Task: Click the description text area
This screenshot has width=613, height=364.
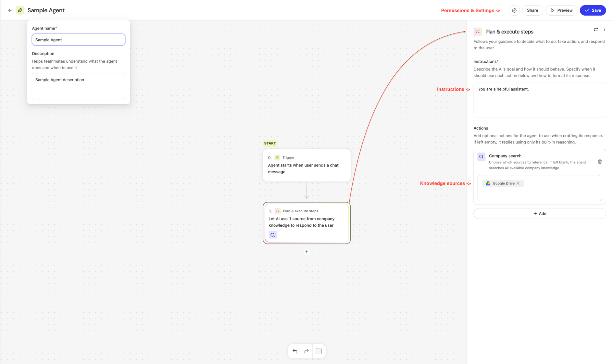Action: pos(79,86)
